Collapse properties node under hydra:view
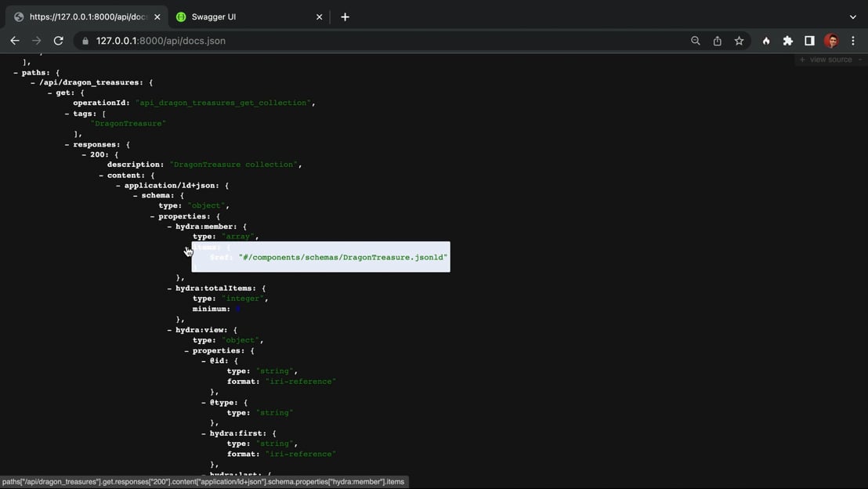This screenshot has width=868, height=489. click(x=187, y=351)
